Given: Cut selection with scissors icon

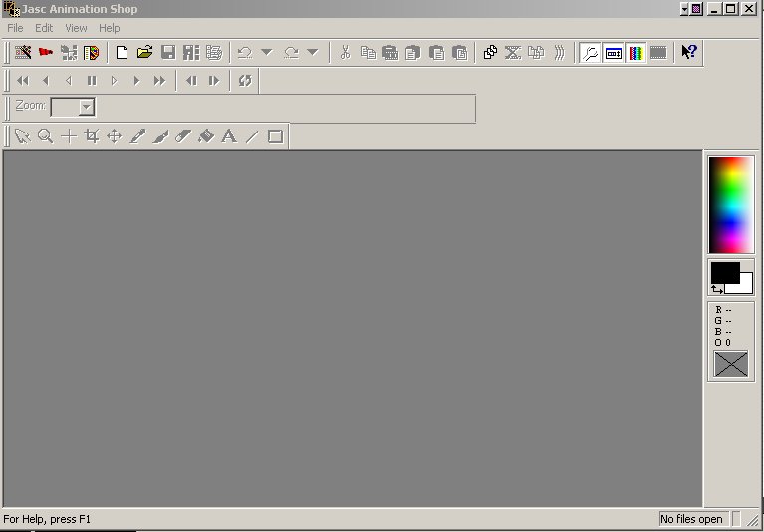Looking at the screenshot, I should 345,52.
